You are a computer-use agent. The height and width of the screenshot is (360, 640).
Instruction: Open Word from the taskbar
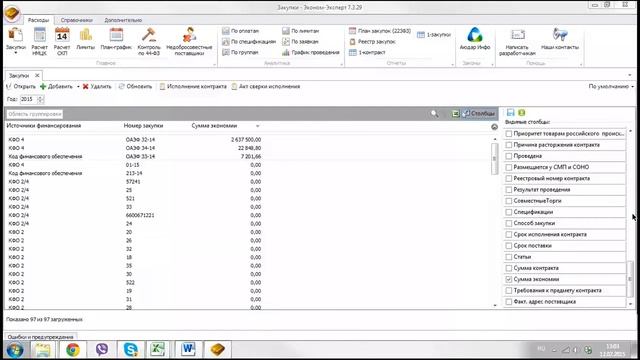188,350
